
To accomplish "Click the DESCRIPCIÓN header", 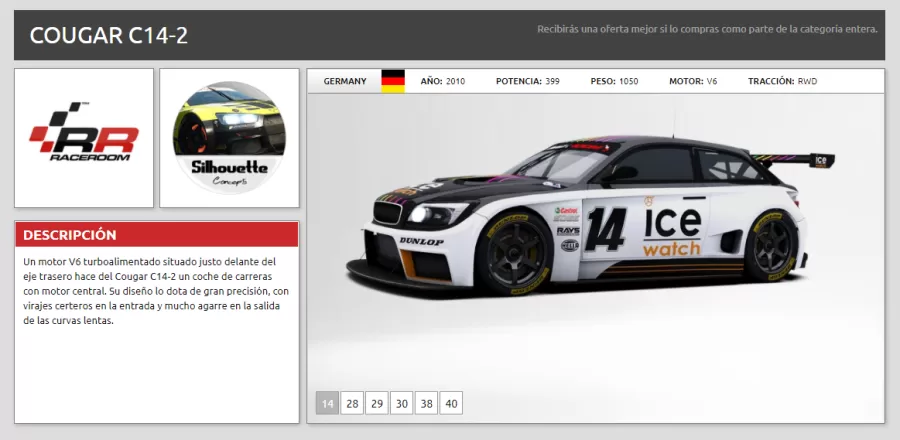I will coord(157,235).
